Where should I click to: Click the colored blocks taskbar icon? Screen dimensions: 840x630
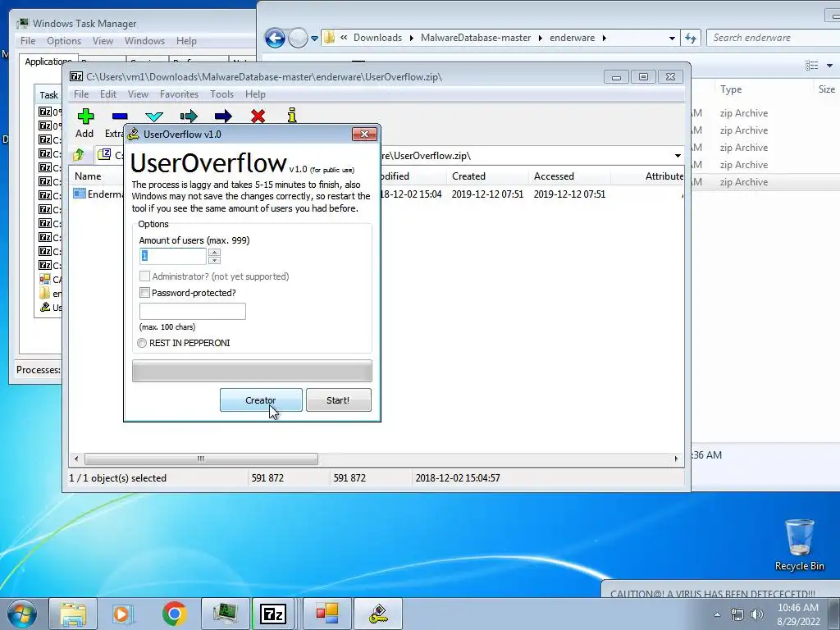pyautogui.click(x=327, y=614)
